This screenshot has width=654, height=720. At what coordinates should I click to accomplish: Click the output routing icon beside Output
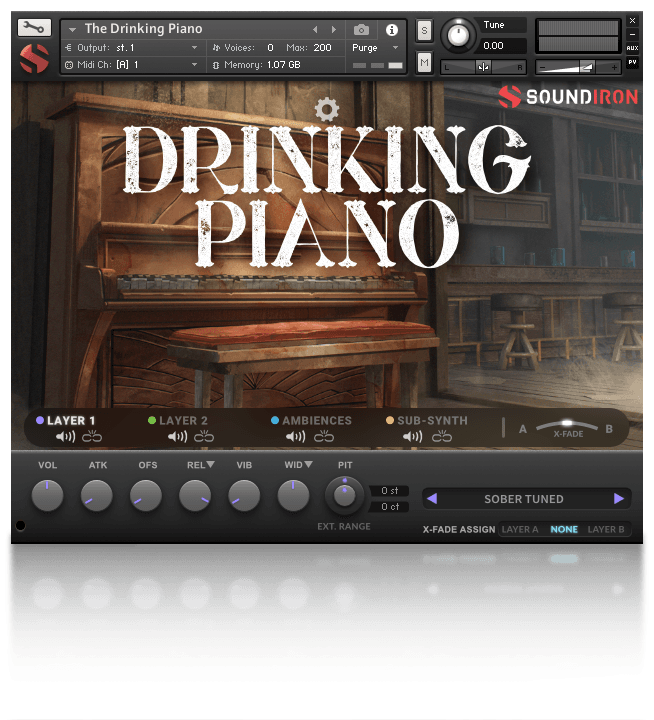(68, 47)
